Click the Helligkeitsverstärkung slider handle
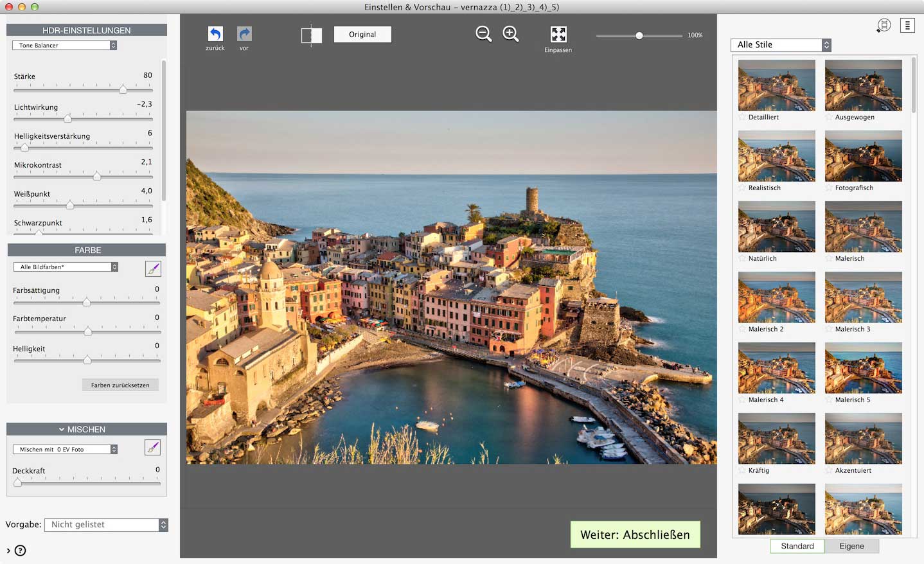Viewport: 924px width, 564px height. point(24,147)
